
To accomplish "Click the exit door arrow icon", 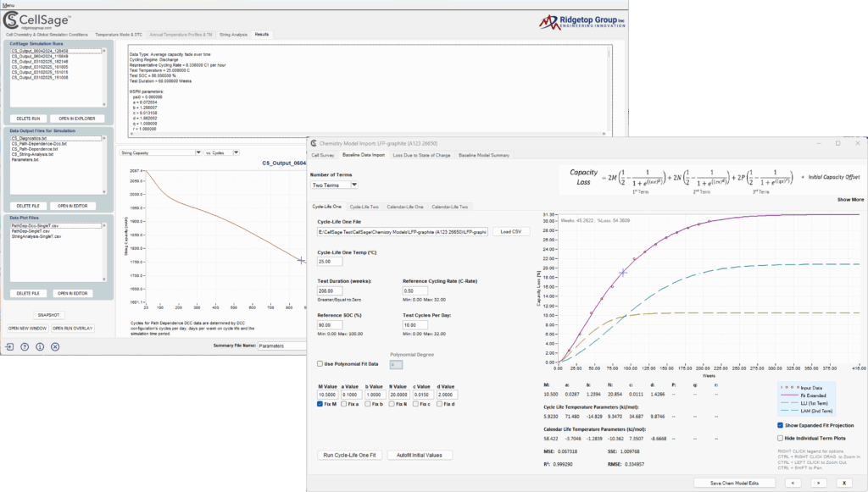I will click(x=10, y=346).
